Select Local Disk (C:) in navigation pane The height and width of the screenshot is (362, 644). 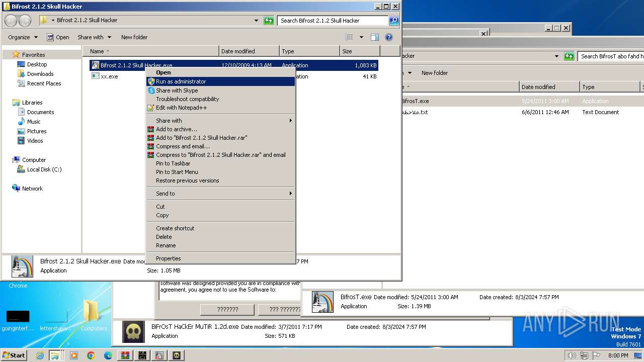pos(44,169)
